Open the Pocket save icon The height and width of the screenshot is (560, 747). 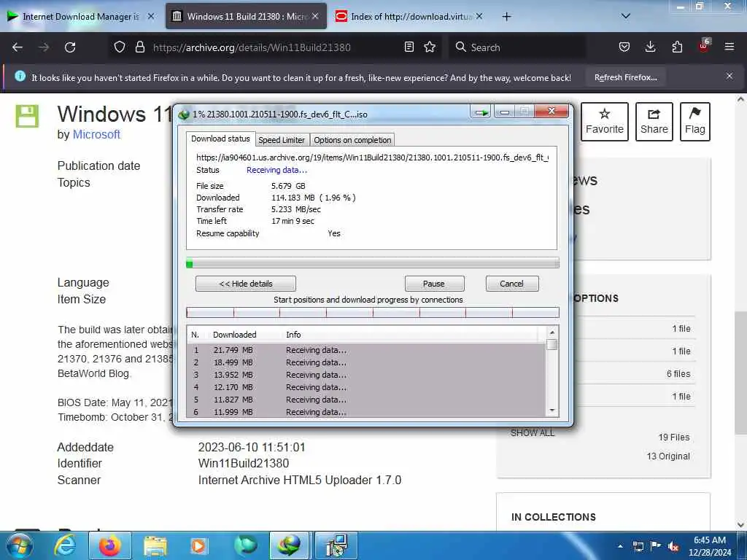[x=624, y=47]
